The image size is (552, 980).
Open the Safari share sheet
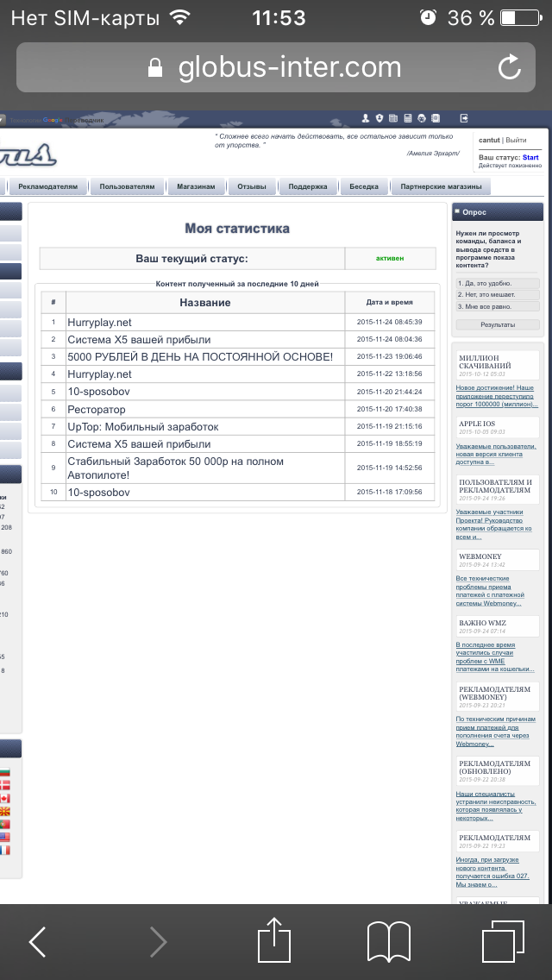pyautogui.click(x=275, y=939)
